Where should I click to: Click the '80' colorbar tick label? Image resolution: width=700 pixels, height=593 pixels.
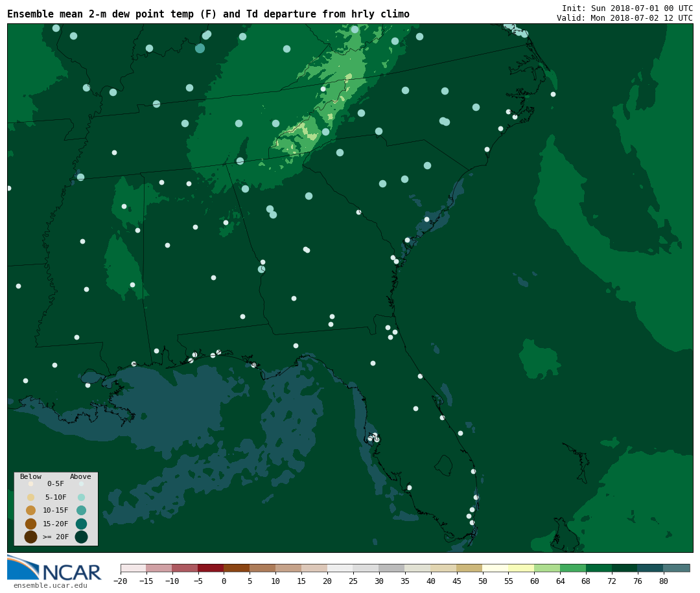click(x=664, y=581)
